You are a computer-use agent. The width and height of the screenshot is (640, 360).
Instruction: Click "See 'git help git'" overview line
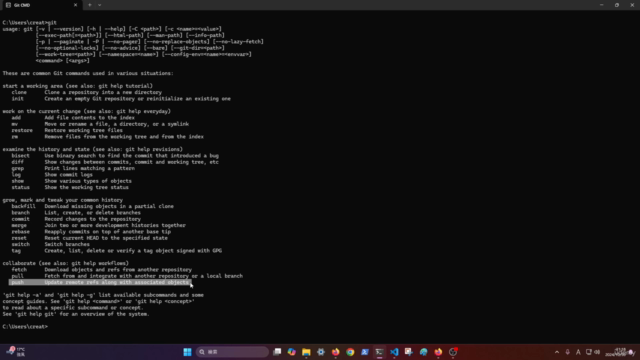(76, 314)
